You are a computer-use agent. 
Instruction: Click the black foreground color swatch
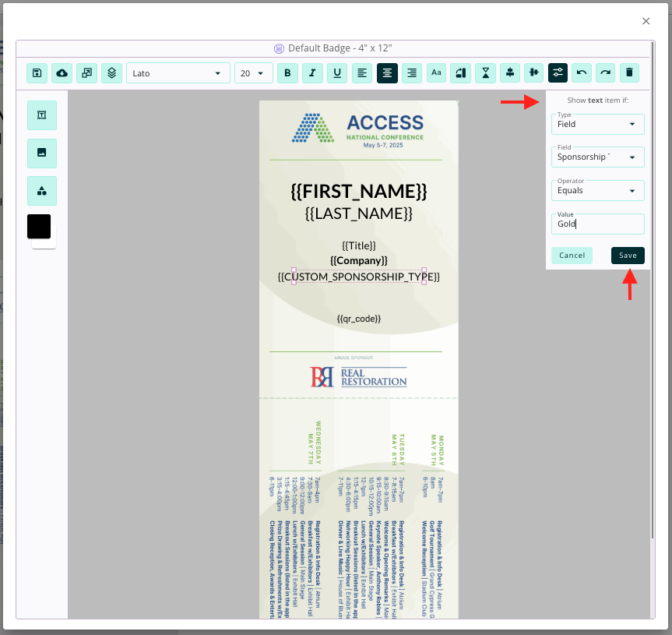(x=39, y=226)
